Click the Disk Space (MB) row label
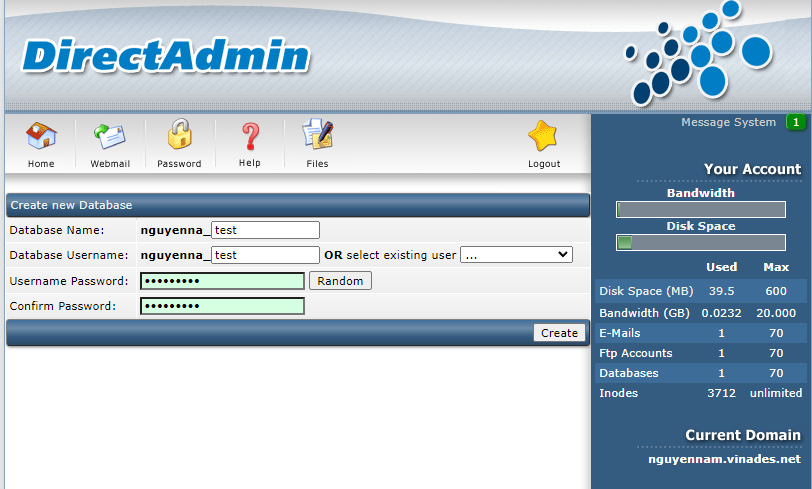812x489 pixels. coord(646,291)
